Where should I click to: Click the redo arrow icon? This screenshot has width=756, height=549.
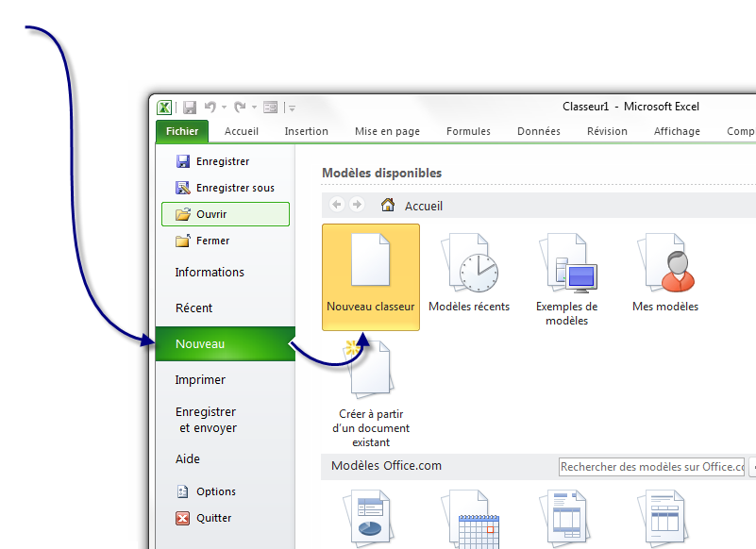click(240, 108)
